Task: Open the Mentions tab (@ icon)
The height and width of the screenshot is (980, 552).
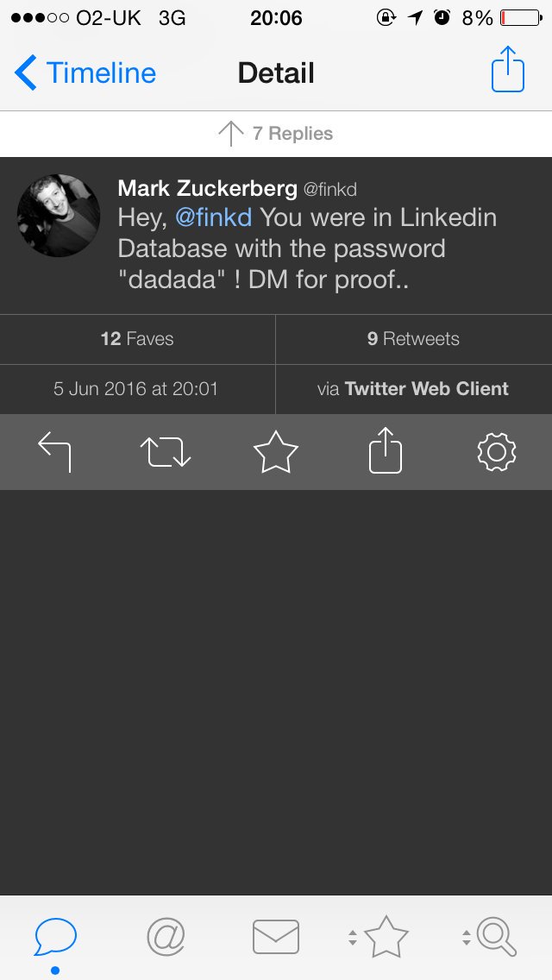Action: point(166,937)
